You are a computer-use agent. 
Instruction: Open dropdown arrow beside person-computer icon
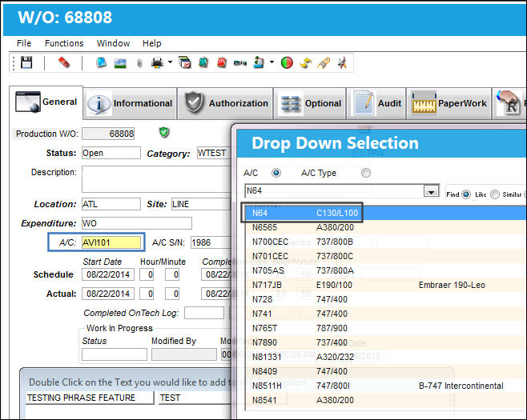point(272,62)
